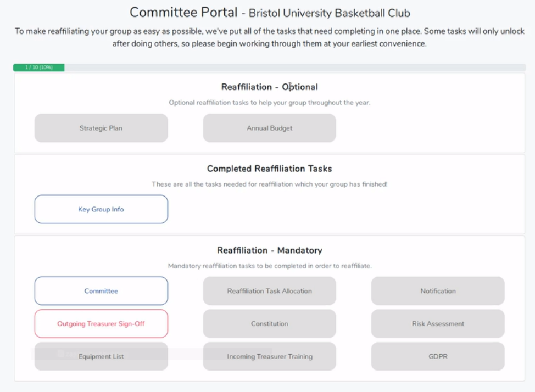Select the Equipment List task
Image resolution: width=535 pixels, height=392 pixels.
pyautogui.click(x=101, y=356)
